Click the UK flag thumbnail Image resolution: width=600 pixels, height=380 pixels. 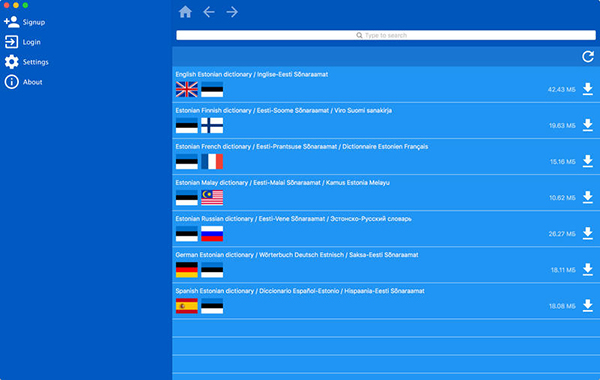click(187, 89)
